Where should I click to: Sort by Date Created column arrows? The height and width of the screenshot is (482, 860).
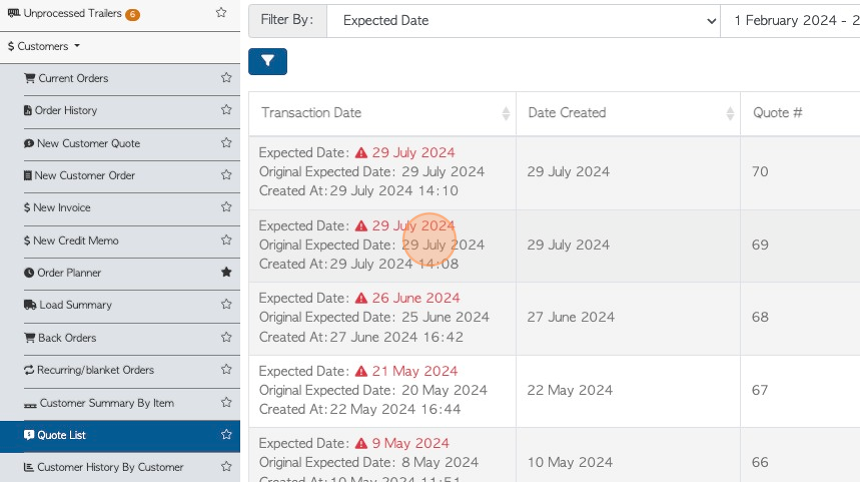pyautogui.click(x=729, y=113)
